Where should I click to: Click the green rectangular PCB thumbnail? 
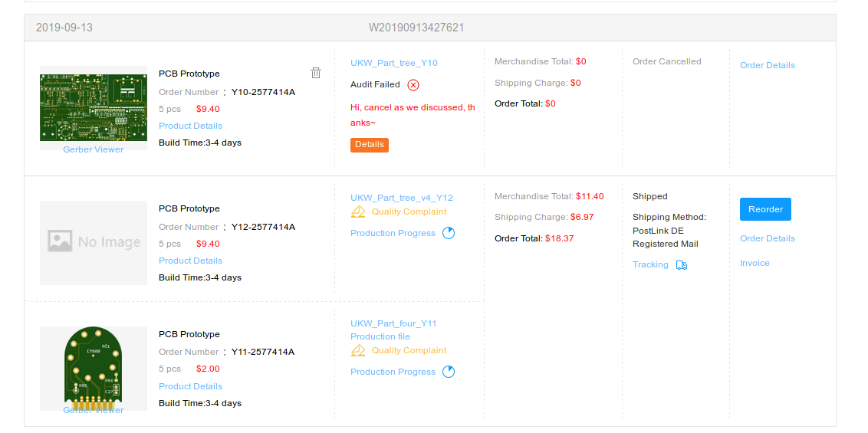point(94,108)
